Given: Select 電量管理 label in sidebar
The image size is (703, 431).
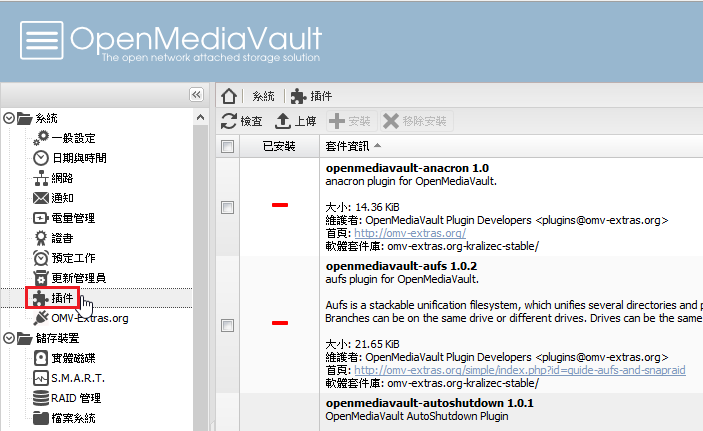Looking at the screenshot, I should (x=74, y=218).
